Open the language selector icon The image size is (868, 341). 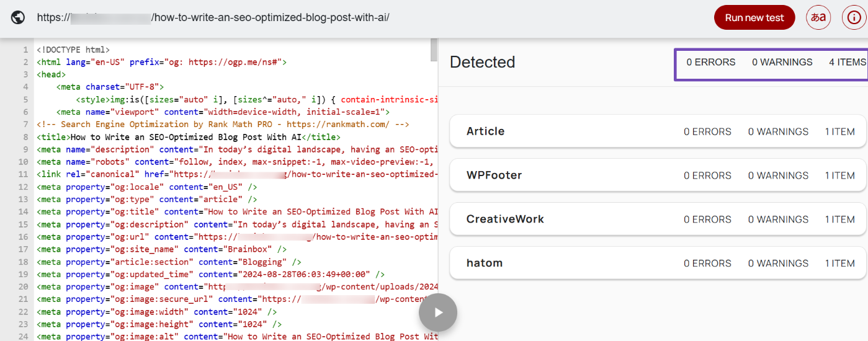(818, 17)
